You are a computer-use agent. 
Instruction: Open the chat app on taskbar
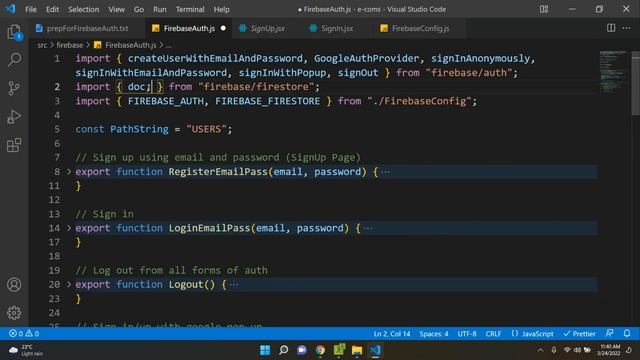click(x=302, y=350)
